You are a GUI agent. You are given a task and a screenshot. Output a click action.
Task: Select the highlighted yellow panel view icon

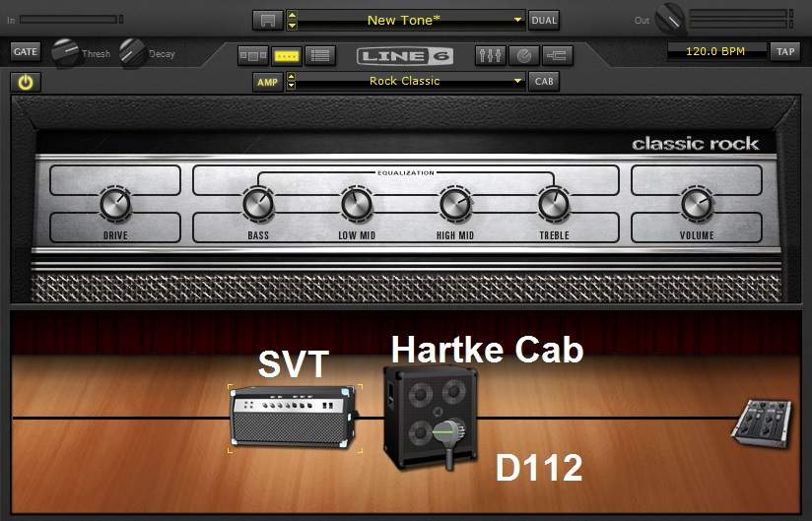[287, 55]
